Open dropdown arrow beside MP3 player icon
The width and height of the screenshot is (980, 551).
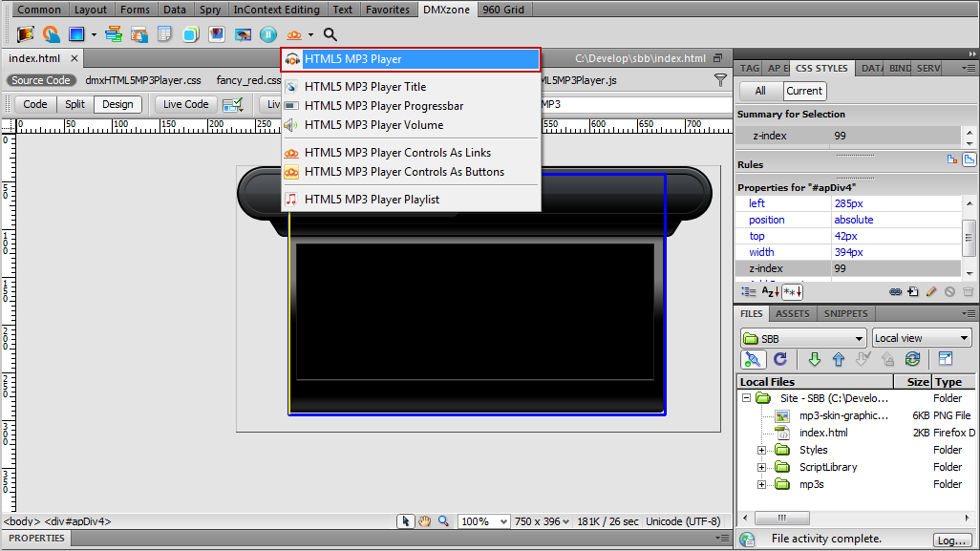click(x=310, y=35)
